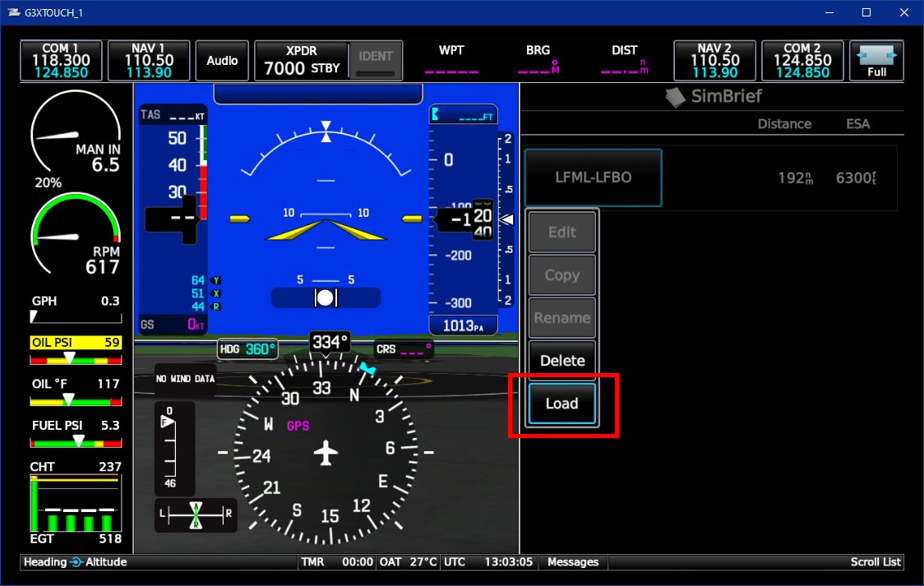Click the SimBrief logo icon

tap(676, 97)
